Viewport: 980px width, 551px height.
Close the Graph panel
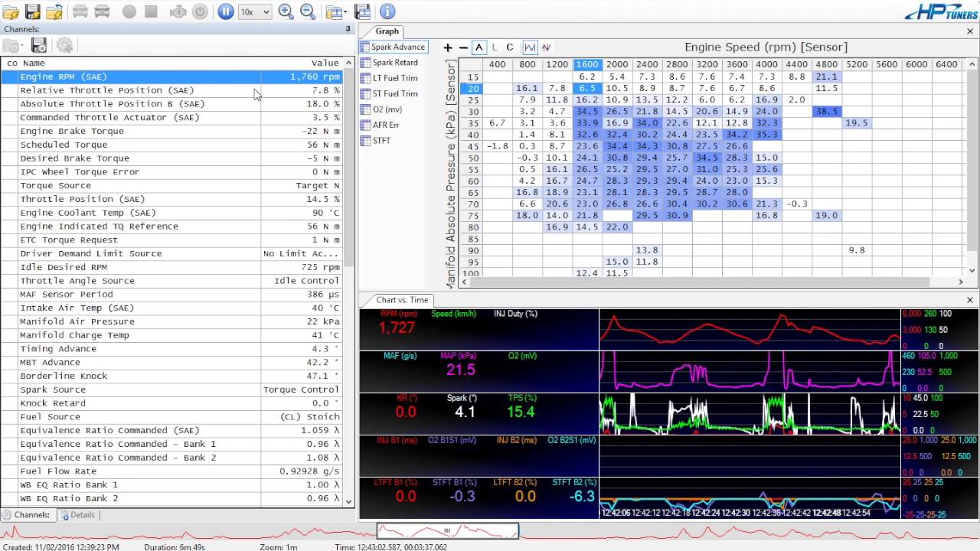(x=970, y=31)
